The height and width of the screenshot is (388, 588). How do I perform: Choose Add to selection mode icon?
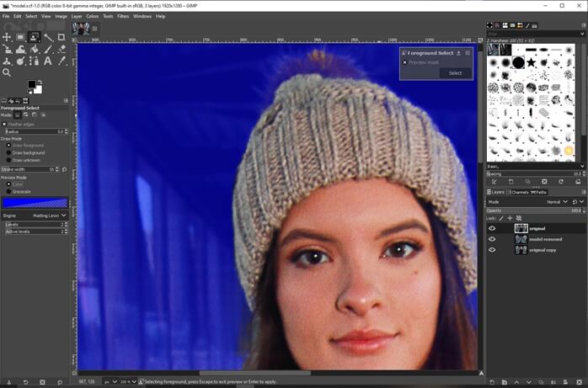coord(26,115)
